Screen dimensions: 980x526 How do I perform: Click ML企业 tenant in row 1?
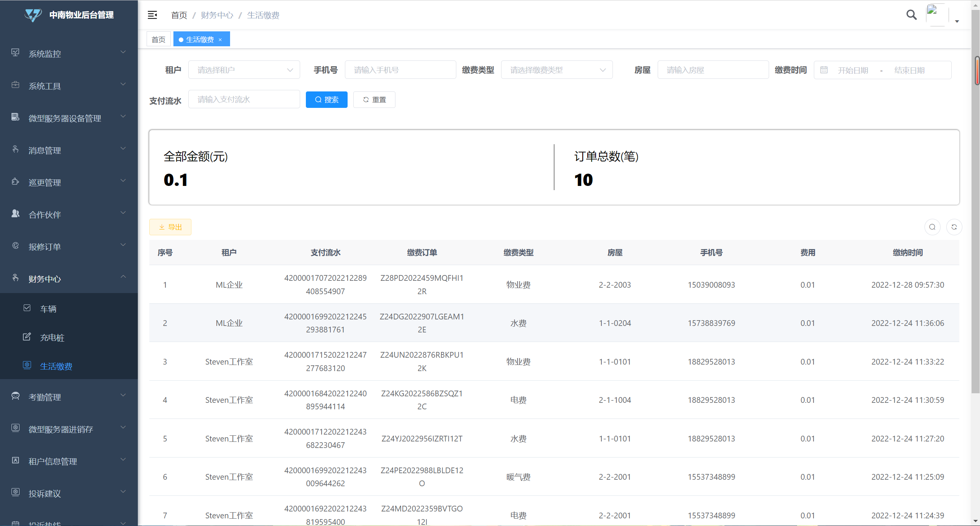tap(229, 285)
